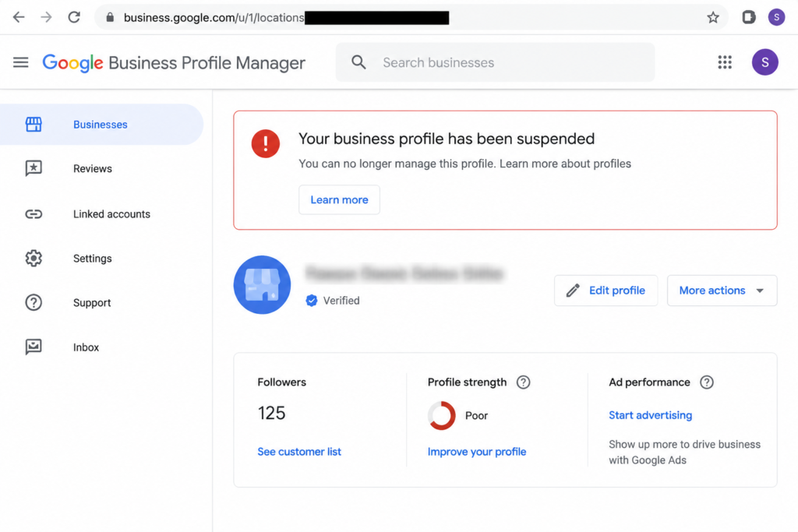Click the Linked accounts chain icon

click(34, 214)
